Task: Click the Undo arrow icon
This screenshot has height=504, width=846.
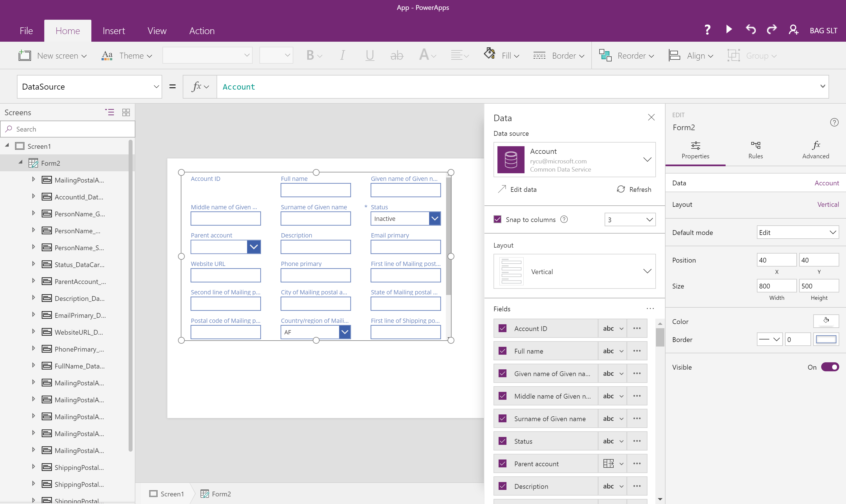Action: pos(750,30)
